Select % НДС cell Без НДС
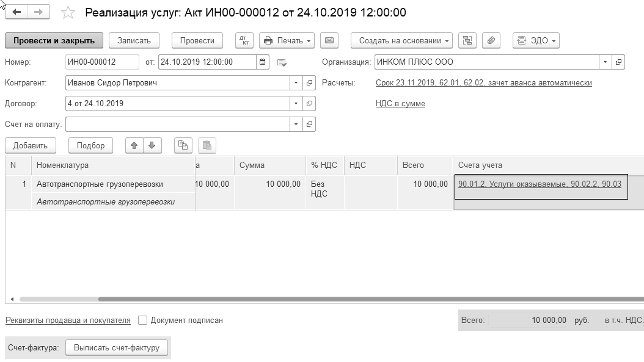The height and width of the screenshot is (362, 644). click(325, 192)
